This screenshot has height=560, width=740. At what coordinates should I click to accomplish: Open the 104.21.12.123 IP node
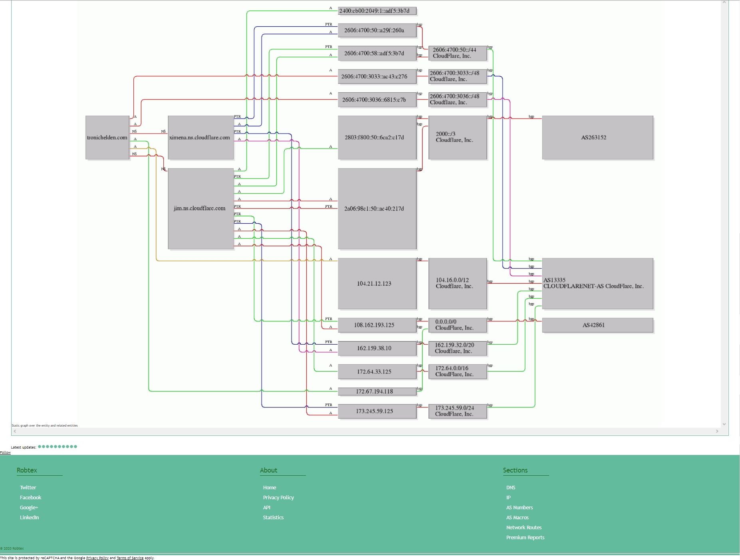click(x=377, y=284)
